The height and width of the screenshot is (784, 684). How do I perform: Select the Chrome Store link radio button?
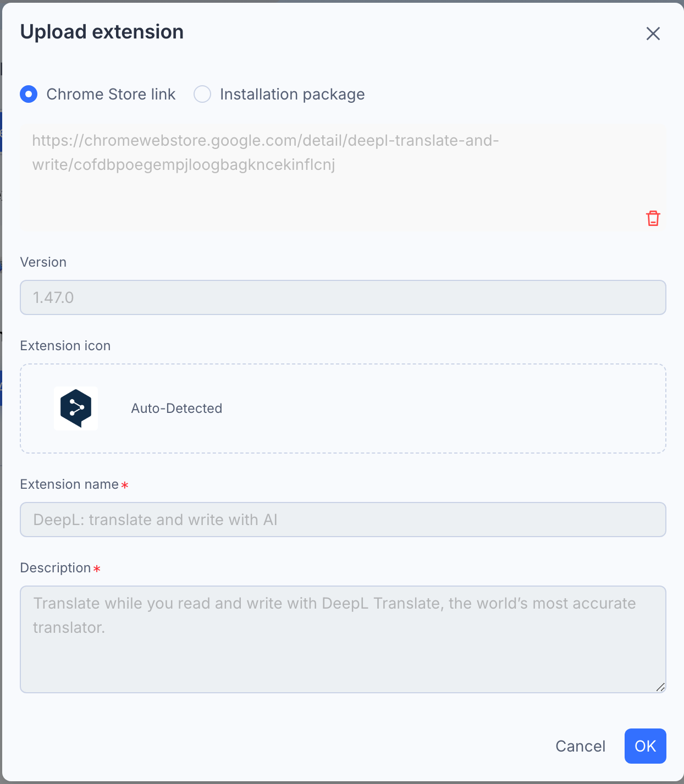click(29, 94)
